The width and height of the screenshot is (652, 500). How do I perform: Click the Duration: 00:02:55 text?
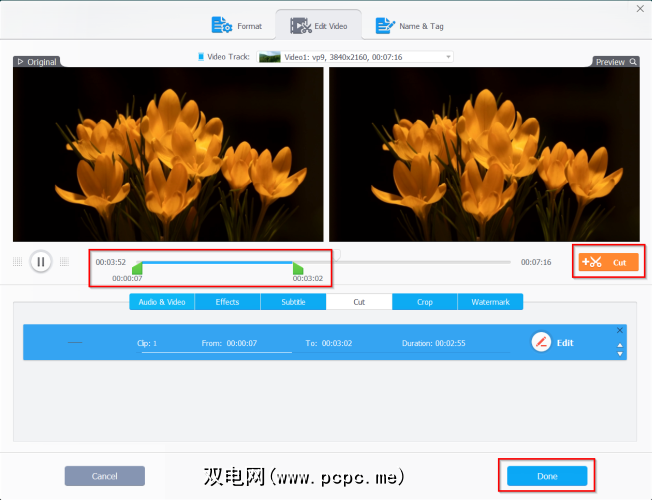pyautogui.click(x=433, y=343)
